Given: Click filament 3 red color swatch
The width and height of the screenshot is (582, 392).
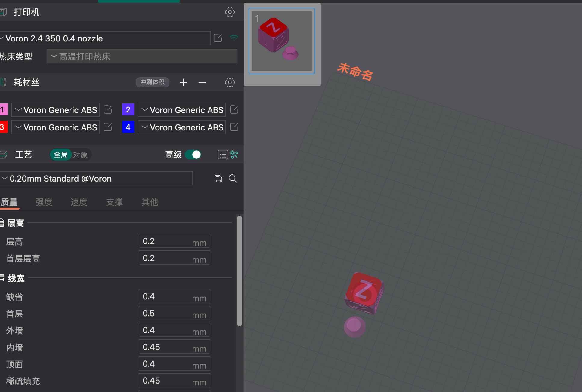Looking at the screenshot, I should 3,127.
